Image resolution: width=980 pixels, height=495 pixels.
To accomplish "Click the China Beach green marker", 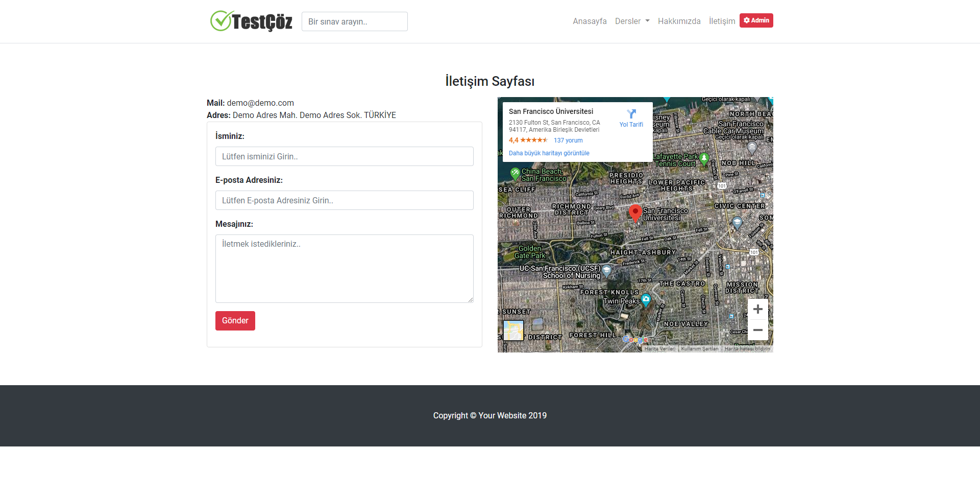I will click(x=515, y=174).
